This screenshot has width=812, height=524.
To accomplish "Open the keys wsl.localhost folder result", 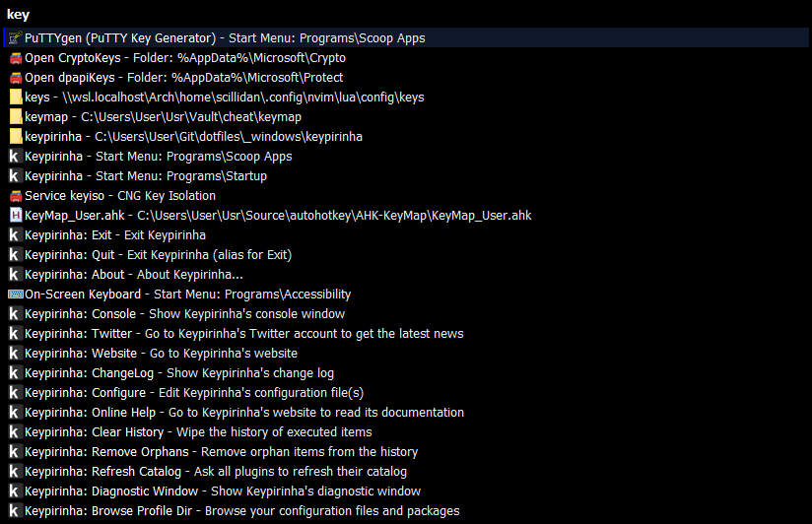I will point(406,97).
